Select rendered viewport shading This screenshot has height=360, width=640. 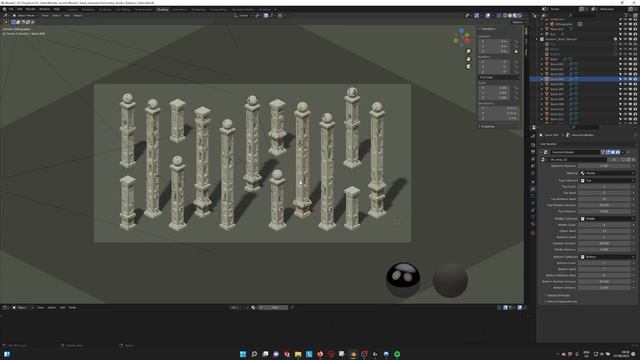pyautogui.click(x=520, y=16)
